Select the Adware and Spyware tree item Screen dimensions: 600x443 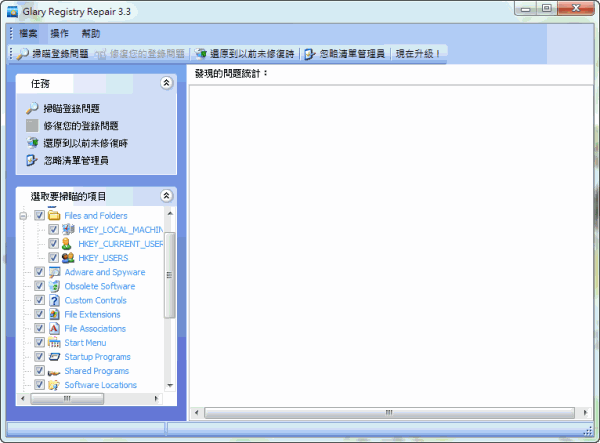click(105, 272)
